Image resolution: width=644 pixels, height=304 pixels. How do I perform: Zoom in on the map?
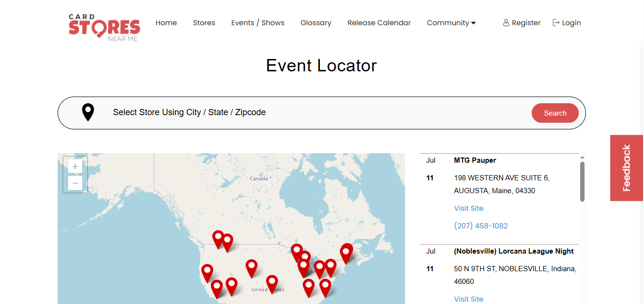pyautogui.click(x=75, y=167)
